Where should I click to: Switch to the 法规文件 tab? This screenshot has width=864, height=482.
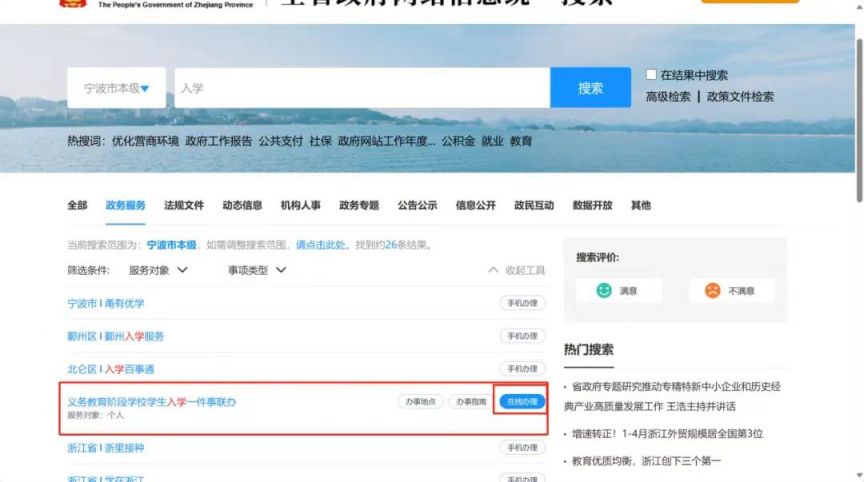pos(184,205)
